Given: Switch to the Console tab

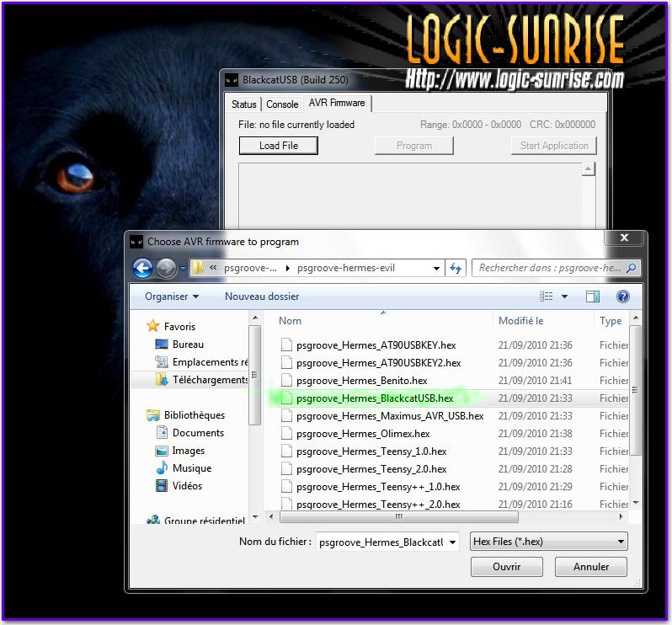Looking at the screenshot, I should tap(282, 104).
